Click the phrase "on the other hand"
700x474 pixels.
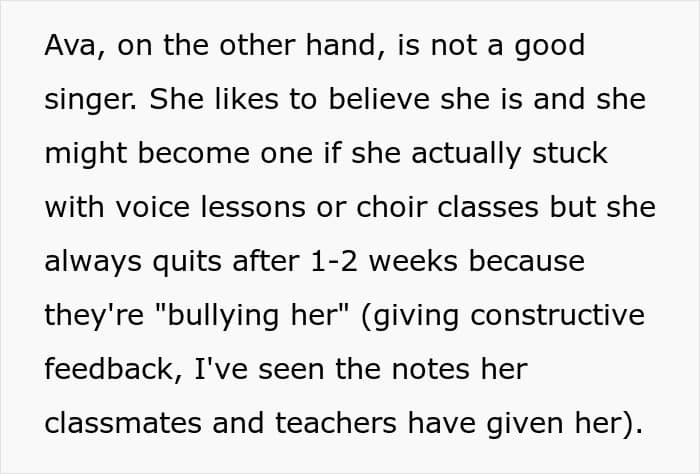click(246, 45)
